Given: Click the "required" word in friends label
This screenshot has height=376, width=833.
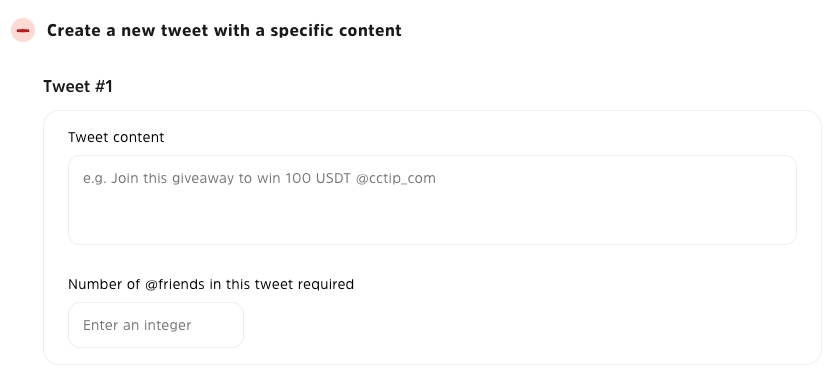Looking at the screenshot, I should point(326,285).
